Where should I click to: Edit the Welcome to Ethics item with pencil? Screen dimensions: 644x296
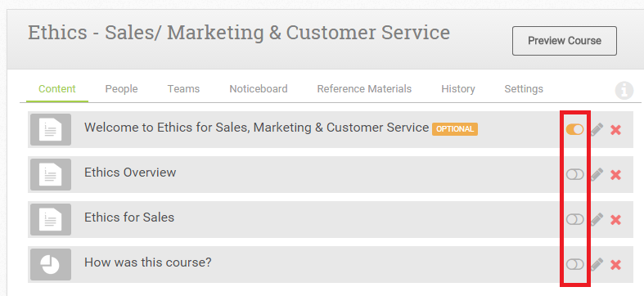click(597, 130)
